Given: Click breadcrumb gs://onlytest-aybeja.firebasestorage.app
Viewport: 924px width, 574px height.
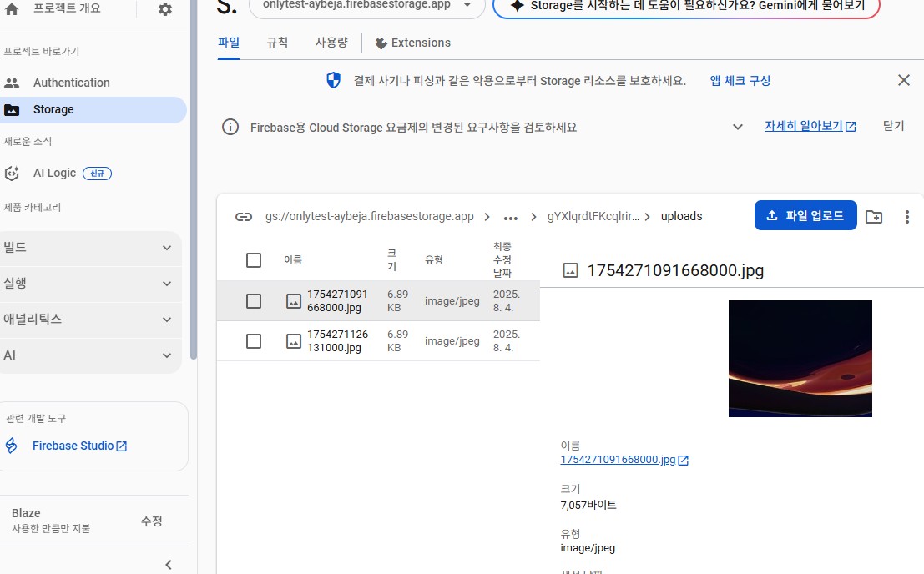Looking at the screenshot, I should pos(370,217).
